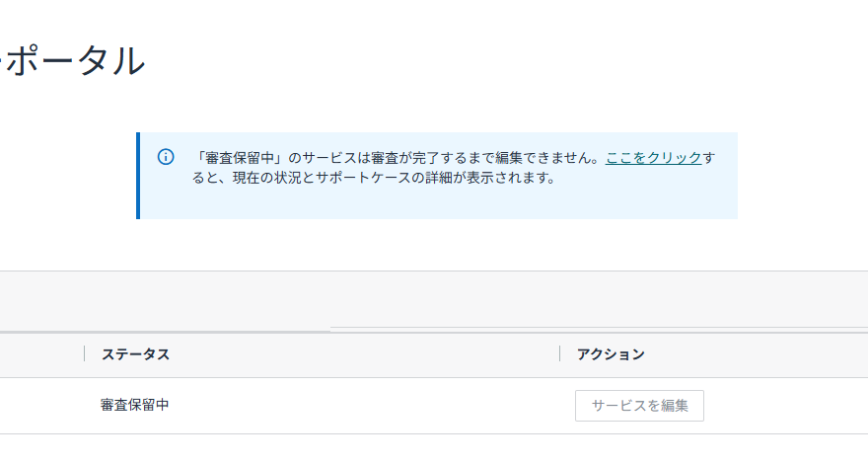Click the column divider left of ステータス
The height and width of the screenshot is (465, 868).
click(85, 354)
